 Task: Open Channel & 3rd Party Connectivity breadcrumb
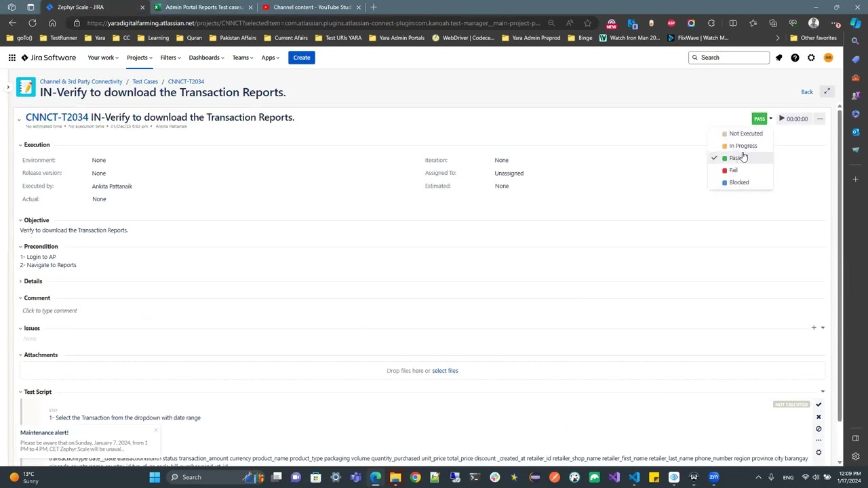pos(81,81)
